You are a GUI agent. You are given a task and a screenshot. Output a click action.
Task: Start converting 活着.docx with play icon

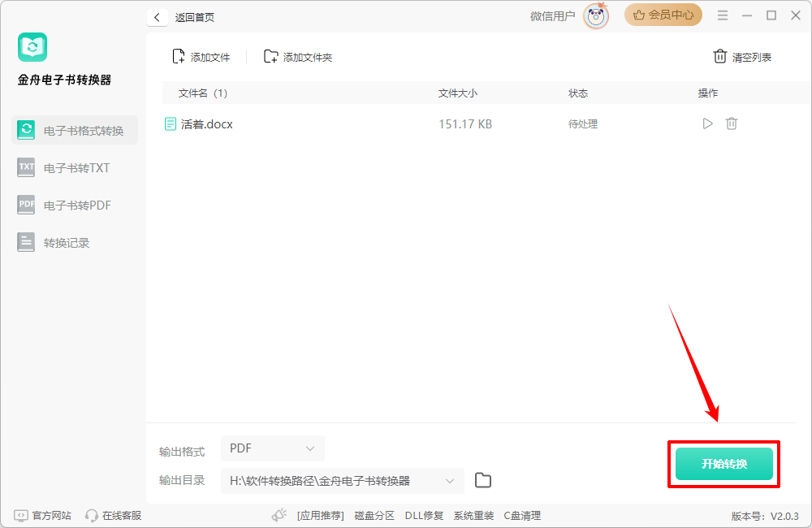pos(707,123)
